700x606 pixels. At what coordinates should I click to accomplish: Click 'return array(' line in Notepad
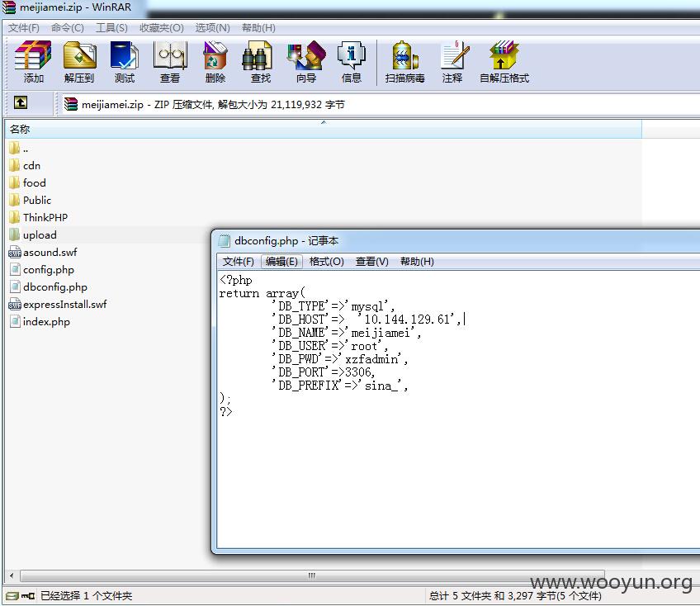click(x=262, y=293)
